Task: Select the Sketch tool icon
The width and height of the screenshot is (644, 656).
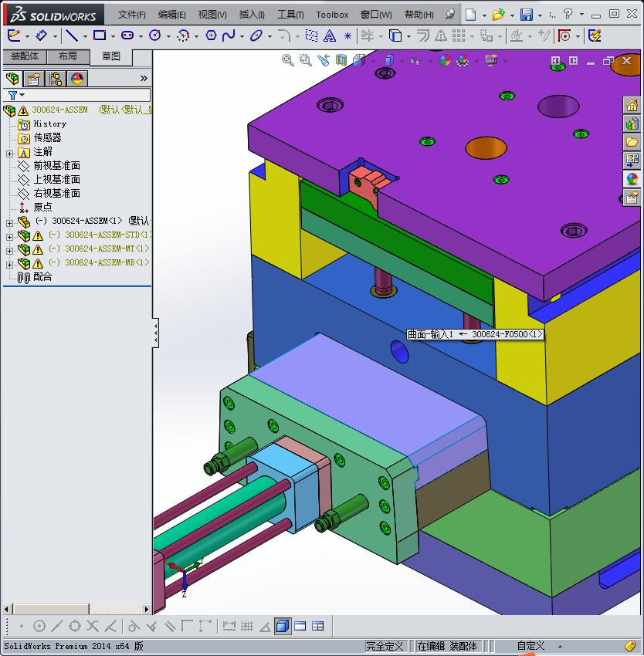Action: (14, 36)
